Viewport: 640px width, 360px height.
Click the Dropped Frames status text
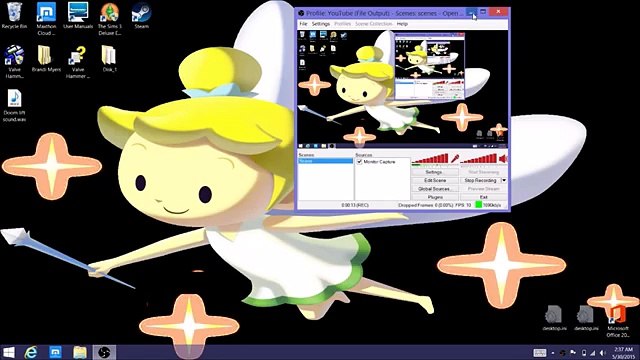[x=425, y=205]
